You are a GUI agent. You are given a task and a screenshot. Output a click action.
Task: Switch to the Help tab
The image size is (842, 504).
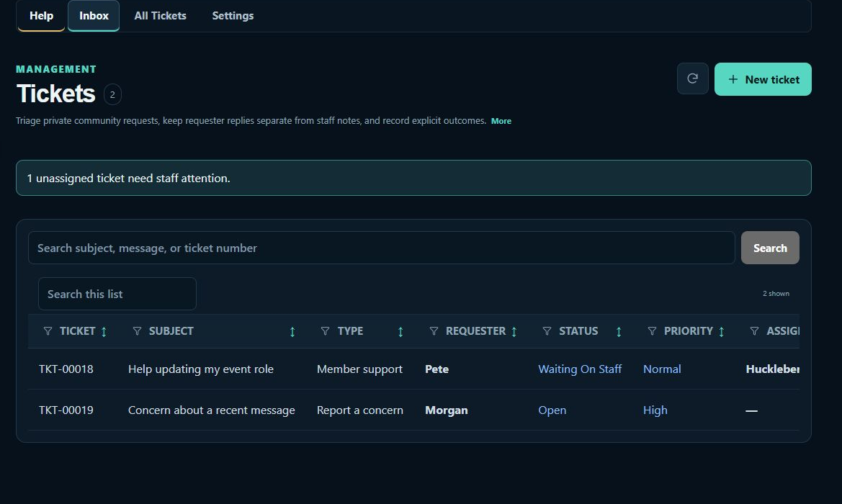[41, 16]
